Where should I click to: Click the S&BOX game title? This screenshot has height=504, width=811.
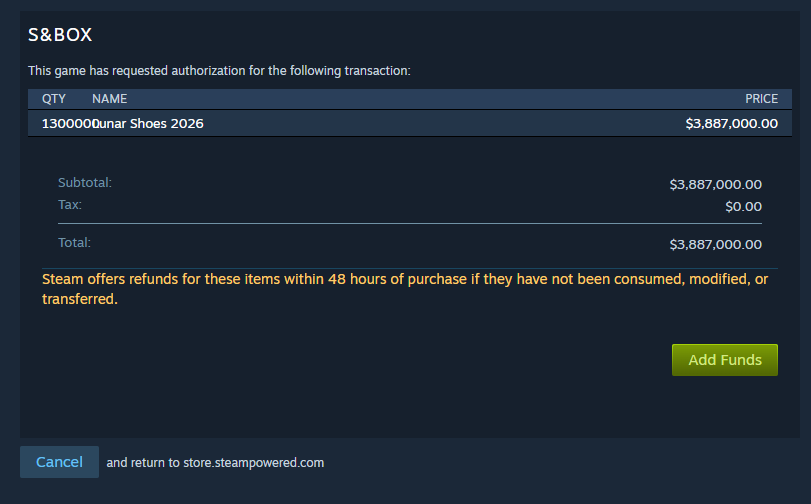[x=60, y=35]
